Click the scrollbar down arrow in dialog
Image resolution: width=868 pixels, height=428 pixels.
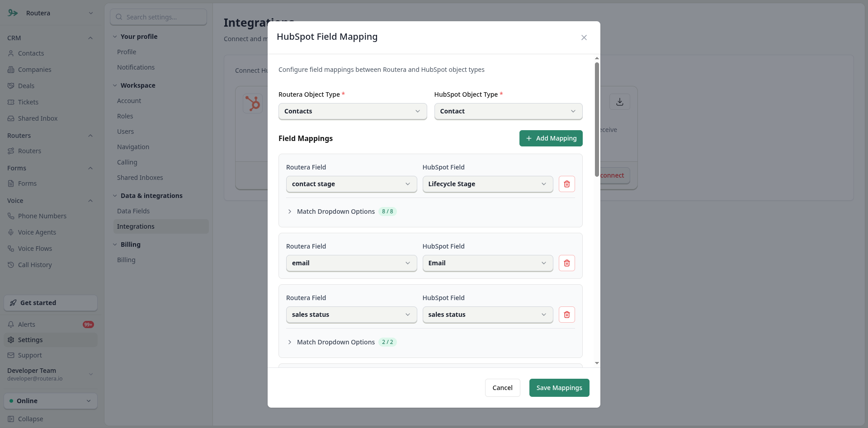click(x=597, y=363)
